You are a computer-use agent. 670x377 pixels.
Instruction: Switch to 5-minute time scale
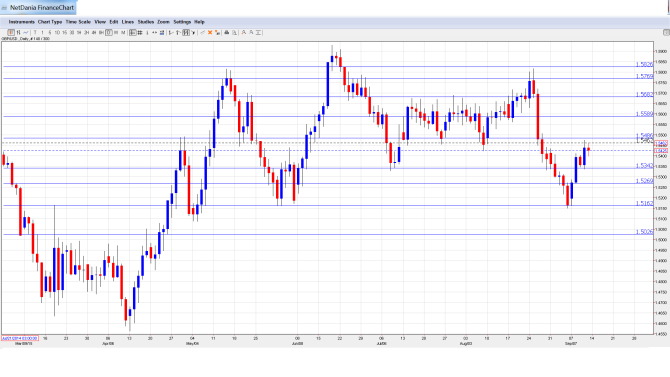tap(50, 32)
